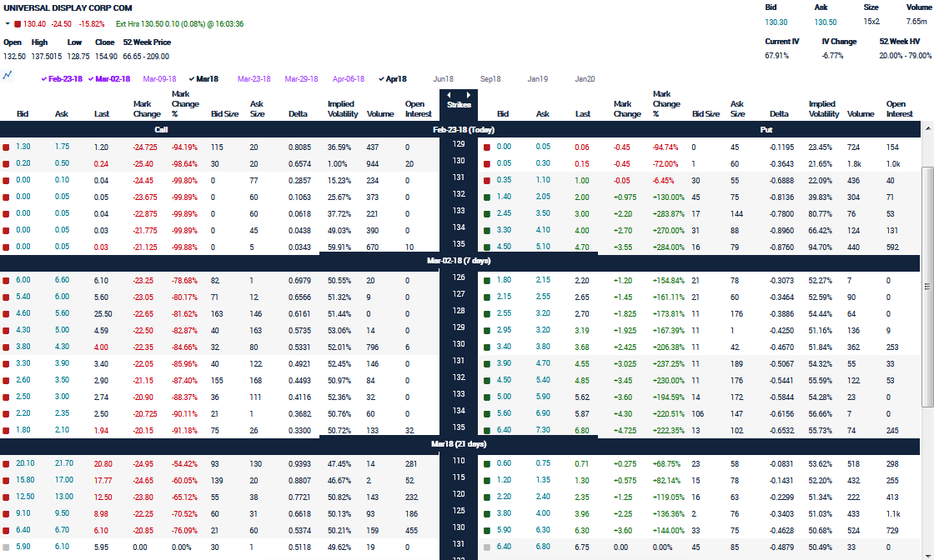Open the chart icon left of expirations
This screenshot has width=934, height=560.
(x=8, y=75)
